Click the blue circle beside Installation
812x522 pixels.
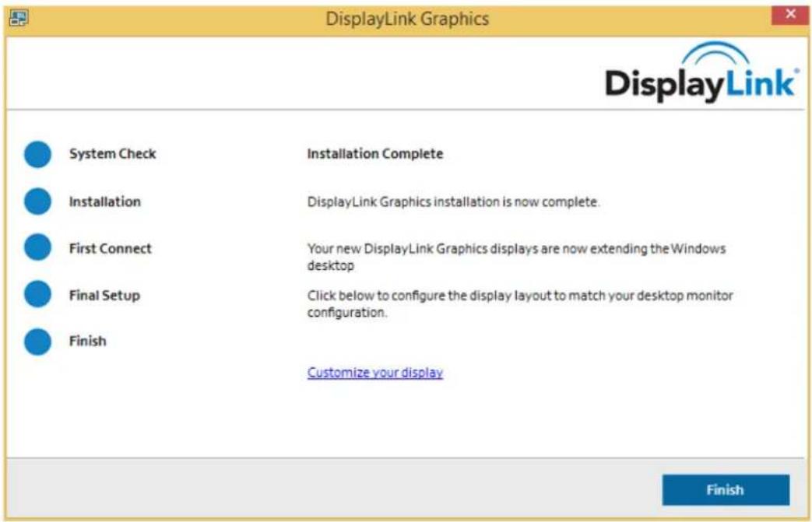pyautogui.click(x=38, y=201)
